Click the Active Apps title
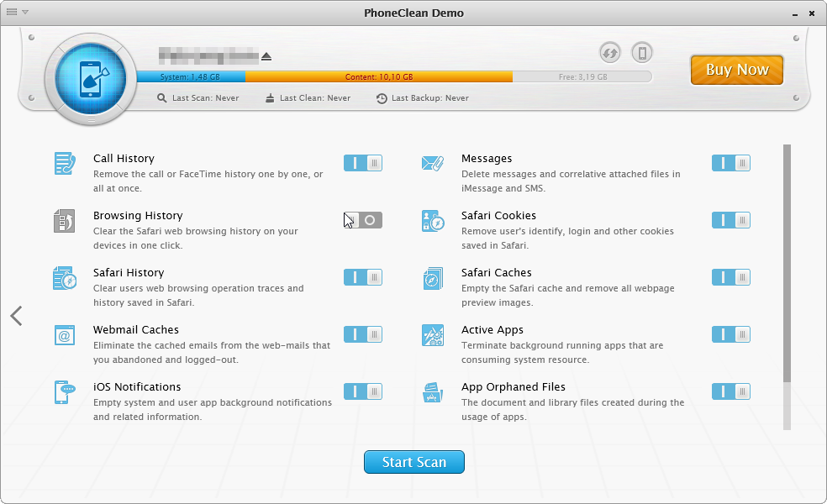Image resolution: width=827 pixels, height=504 pixels. tap(493, 329)
